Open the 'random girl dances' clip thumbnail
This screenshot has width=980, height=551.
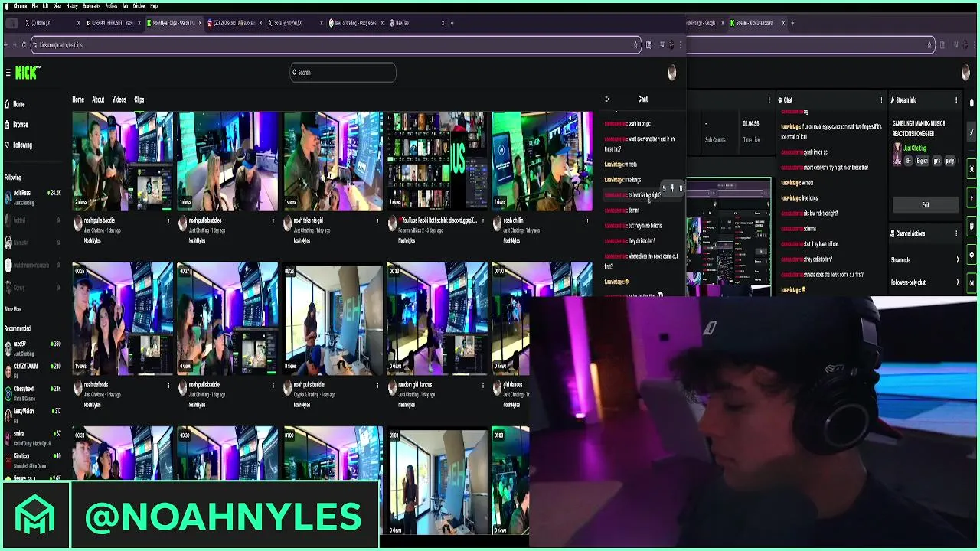click(437, 318)
